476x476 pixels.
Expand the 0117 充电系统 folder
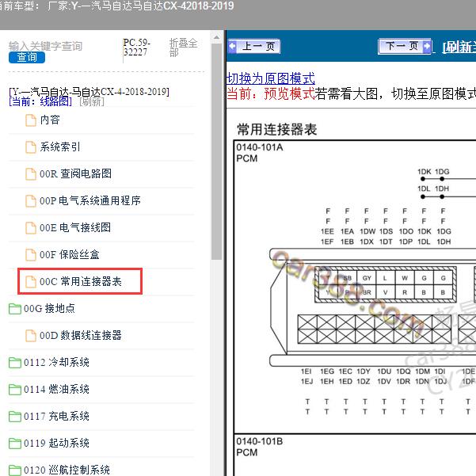point(56,416)
